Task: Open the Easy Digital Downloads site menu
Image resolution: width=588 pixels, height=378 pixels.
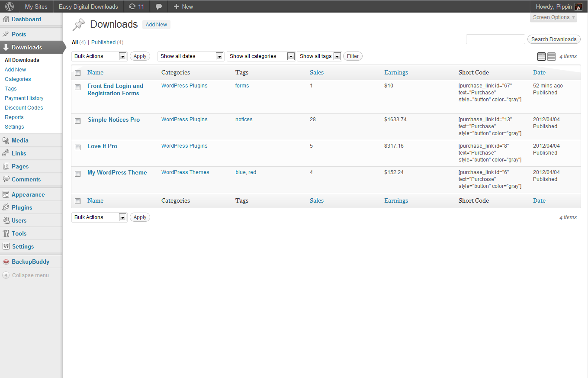Action: point(88,6)
